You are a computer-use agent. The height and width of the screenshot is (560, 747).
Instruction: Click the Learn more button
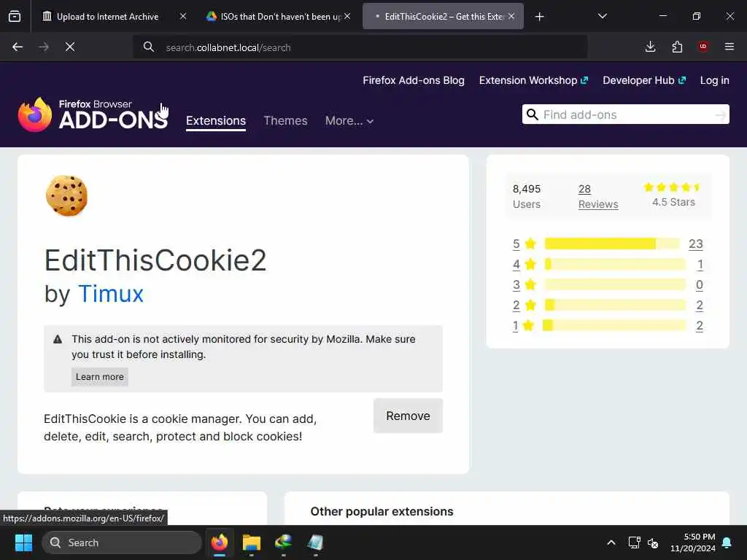click(99, 377)
